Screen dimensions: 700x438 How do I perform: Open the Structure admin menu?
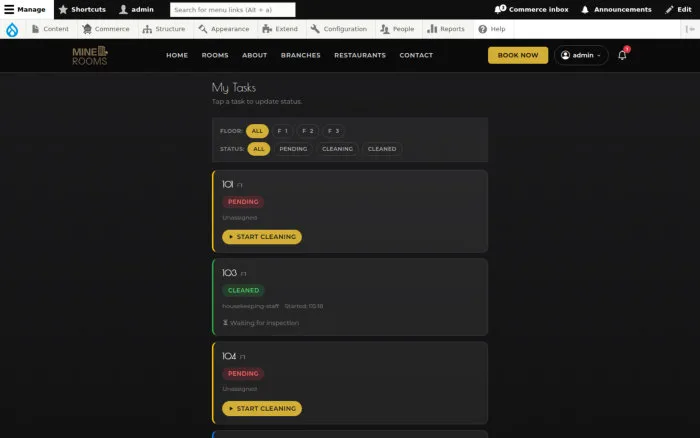click(164, 29)
